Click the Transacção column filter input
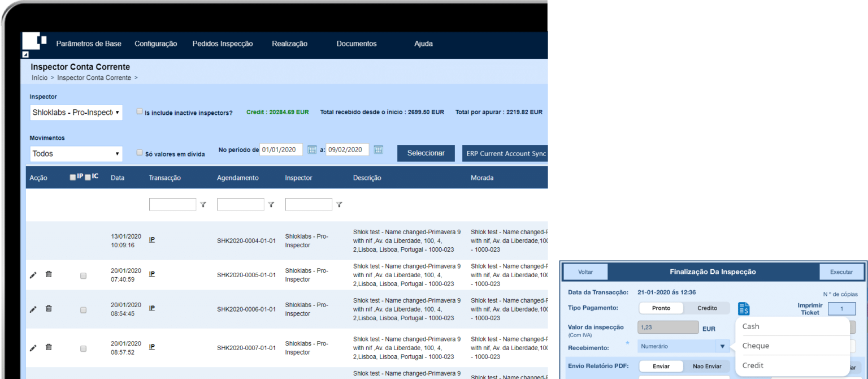The image size is (868, 379). [172, 205]
